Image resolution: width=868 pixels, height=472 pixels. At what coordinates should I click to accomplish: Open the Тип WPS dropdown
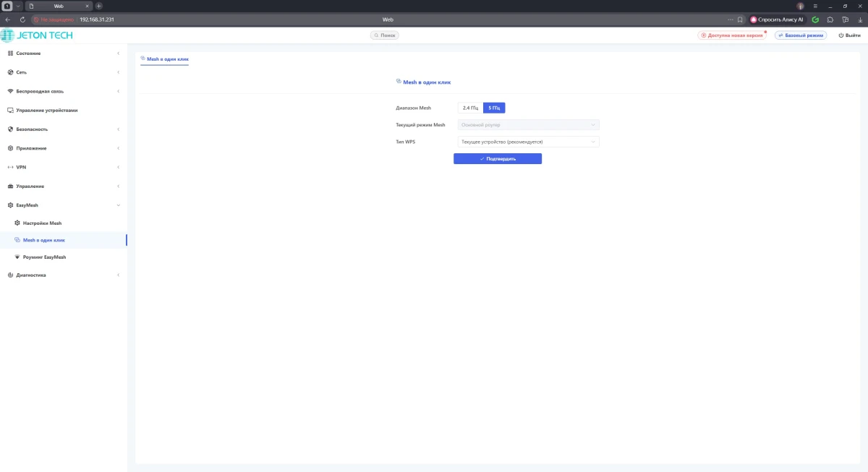click(x=528, y=142)
